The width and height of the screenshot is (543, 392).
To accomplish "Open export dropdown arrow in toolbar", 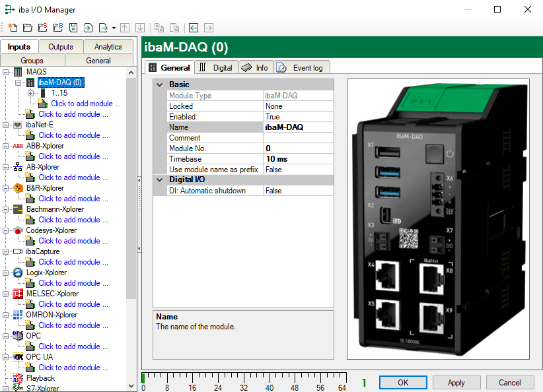I will point(114,28).
